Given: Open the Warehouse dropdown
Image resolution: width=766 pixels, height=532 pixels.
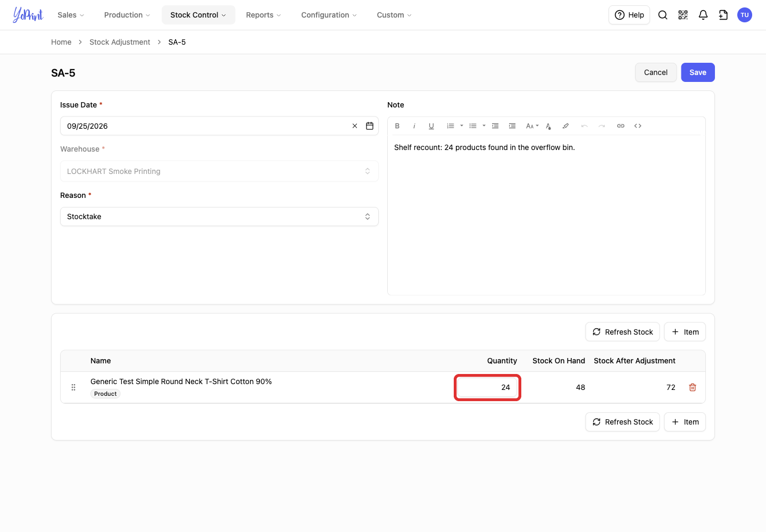Looking at the screenshot, I should tap(219, 171).
